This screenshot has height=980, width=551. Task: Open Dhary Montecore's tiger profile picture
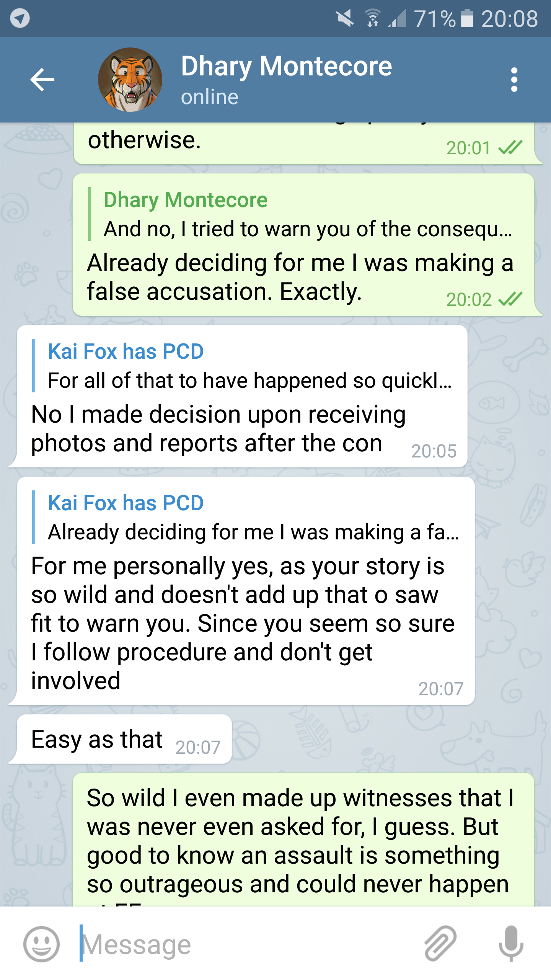point(130,80)
